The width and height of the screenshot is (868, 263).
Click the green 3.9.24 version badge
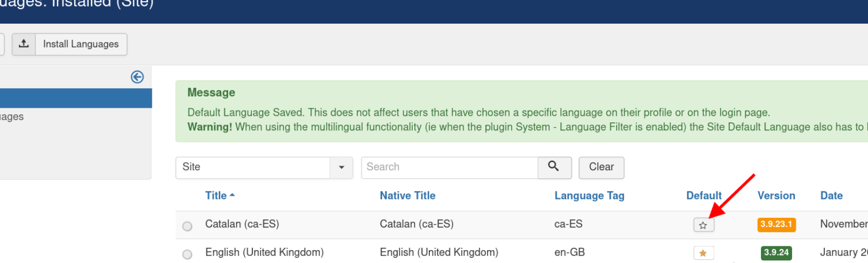coord(776,252)
